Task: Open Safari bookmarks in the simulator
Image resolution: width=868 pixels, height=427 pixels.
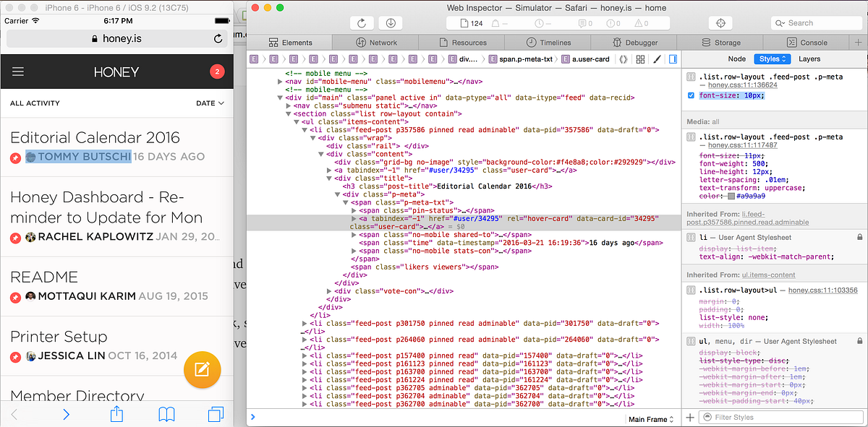Action: (166, 414)
